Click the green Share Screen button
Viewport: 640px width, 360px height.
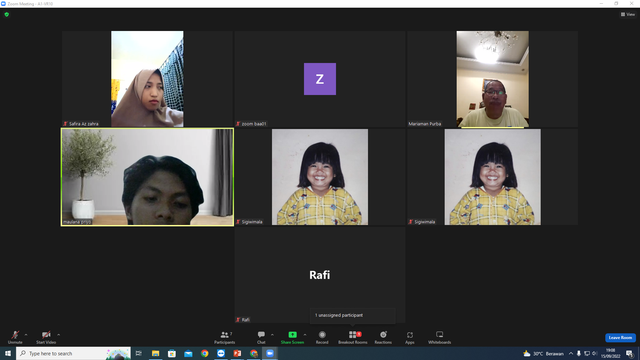pyautogui.click(x=292, y=337)
